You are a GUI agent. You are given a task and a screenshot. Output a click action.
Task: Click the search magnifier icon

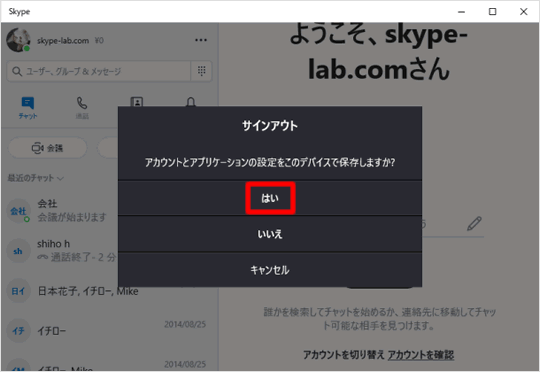tap(16, 71)
